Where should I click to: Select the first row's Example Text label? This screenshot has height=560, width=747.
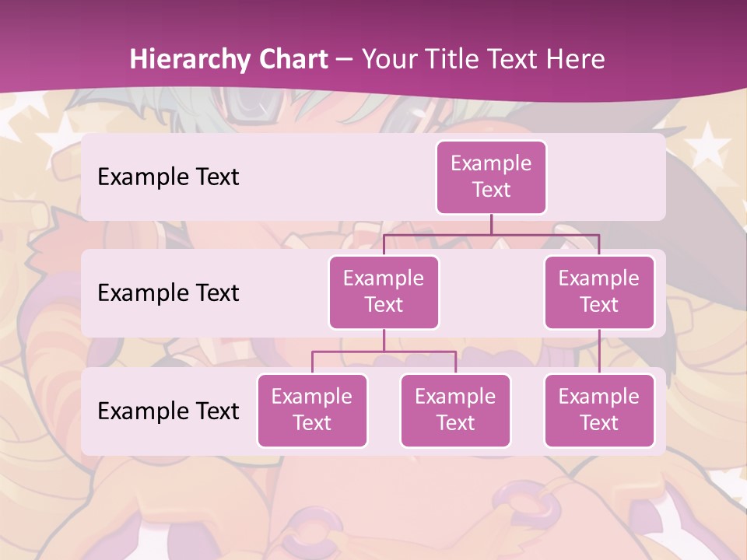point(168,177)
